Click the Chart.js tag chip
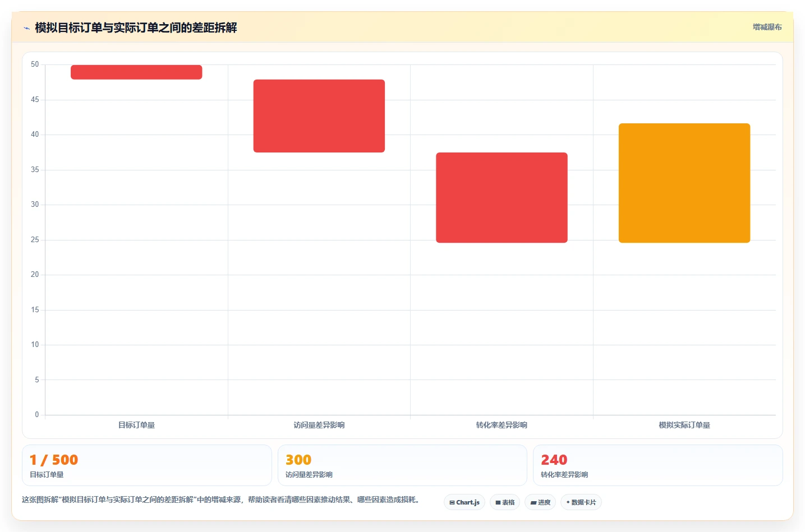This screenshot has height=532, width=805. click(464, 502)
